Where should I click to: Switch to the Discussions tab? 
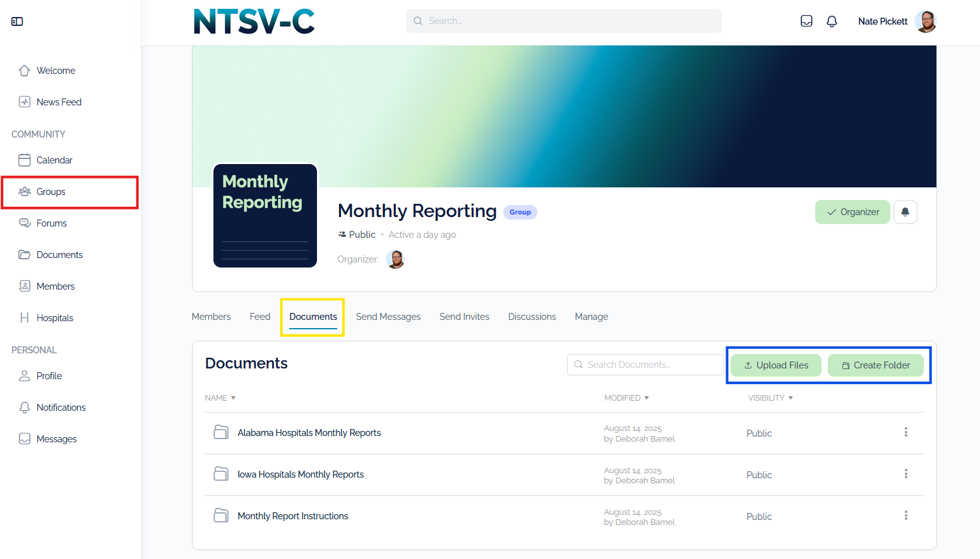point(532,317)
